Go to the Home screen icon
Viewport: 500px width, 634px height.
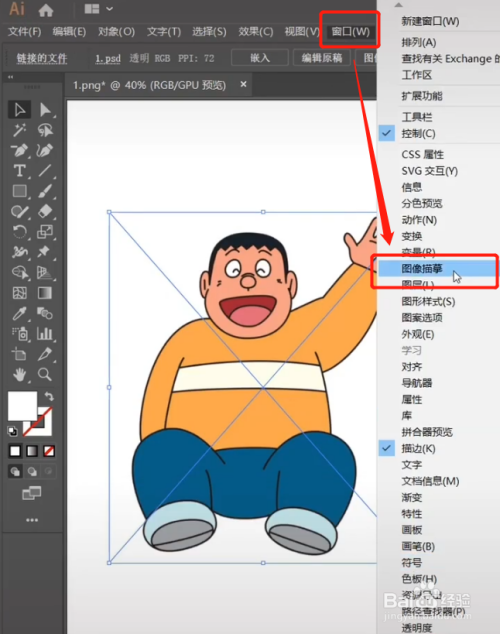point(46,10)
